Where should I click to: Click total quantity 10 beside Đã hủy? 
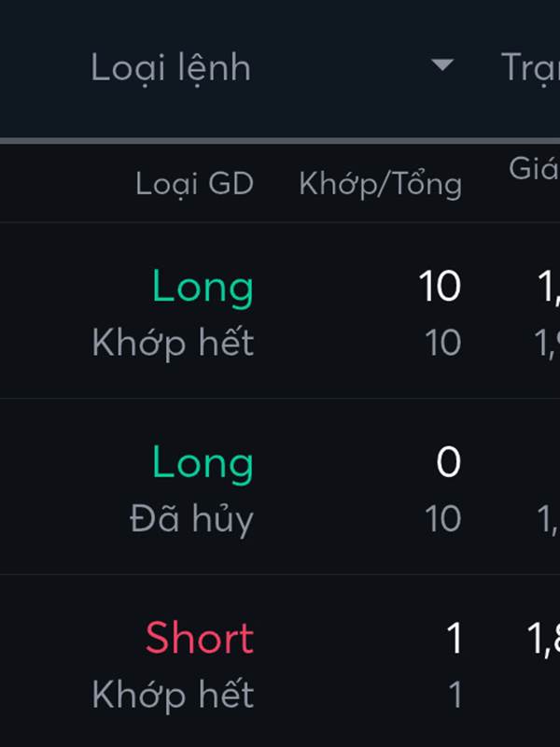442,519
